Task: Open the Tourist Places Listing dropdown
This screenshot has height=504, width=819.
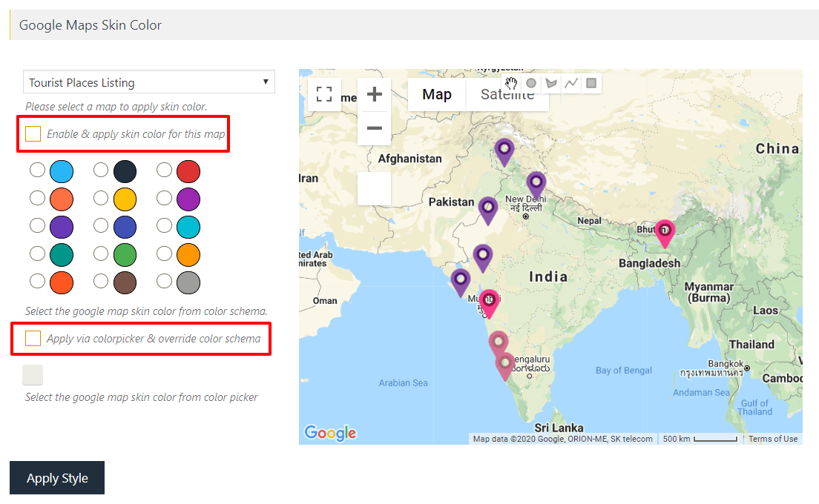Action: (148, 82)
